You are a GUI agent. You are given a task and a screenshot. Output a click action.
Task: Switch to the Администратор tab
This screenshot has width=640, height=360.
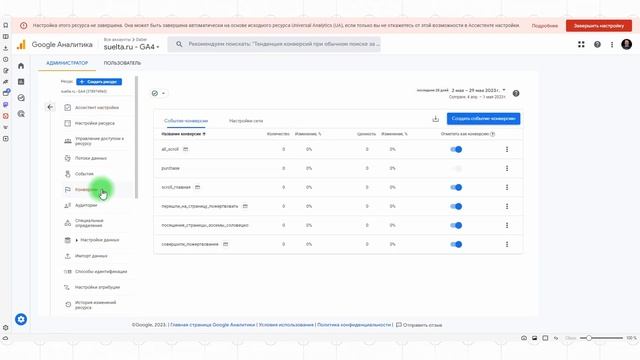67,63
